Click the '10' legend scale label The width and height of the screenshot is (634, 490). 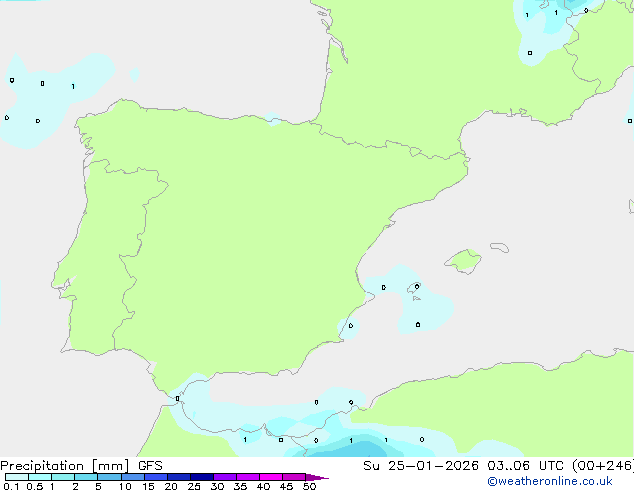click(x=125, y=486)
